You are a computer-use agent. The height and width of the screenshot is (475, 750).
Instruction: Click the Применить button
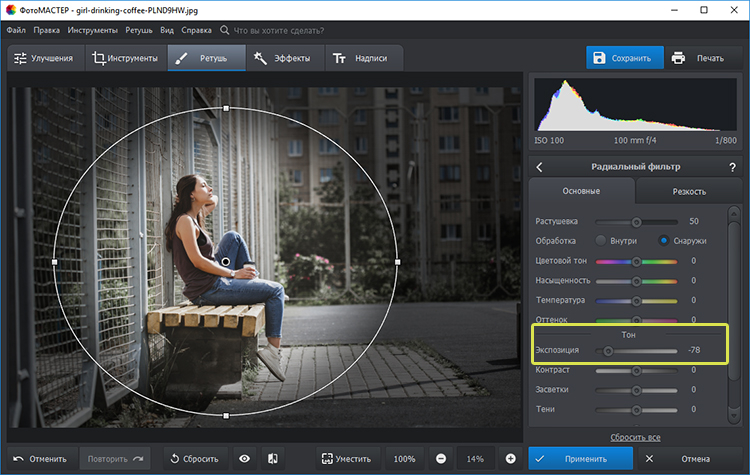pos(581,459)
